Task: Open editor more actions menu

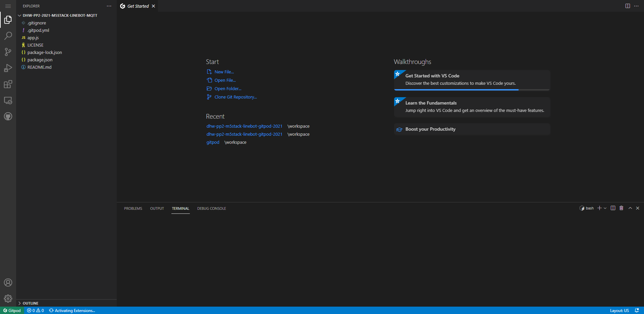Action: coord(636,6)
